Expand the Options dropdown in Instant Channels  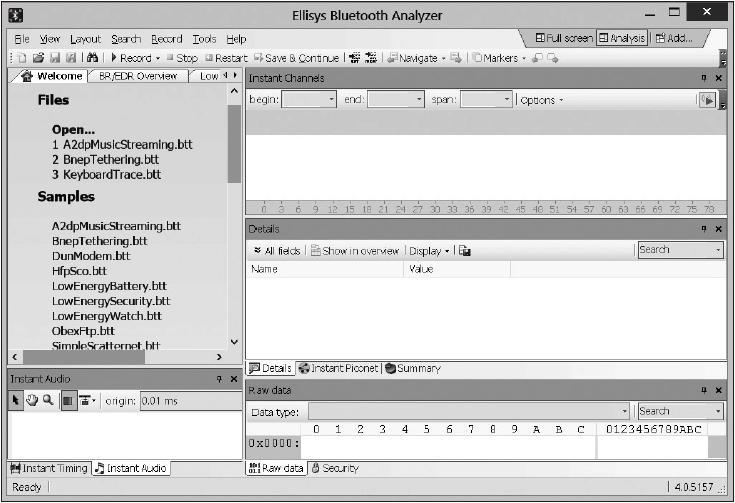(542, 100)
